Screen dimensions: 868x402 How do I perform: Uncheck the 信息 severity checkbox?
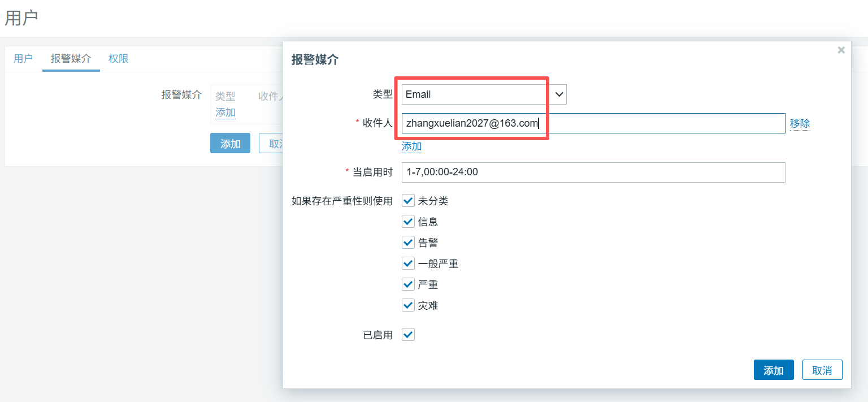[x=408, y=222]
